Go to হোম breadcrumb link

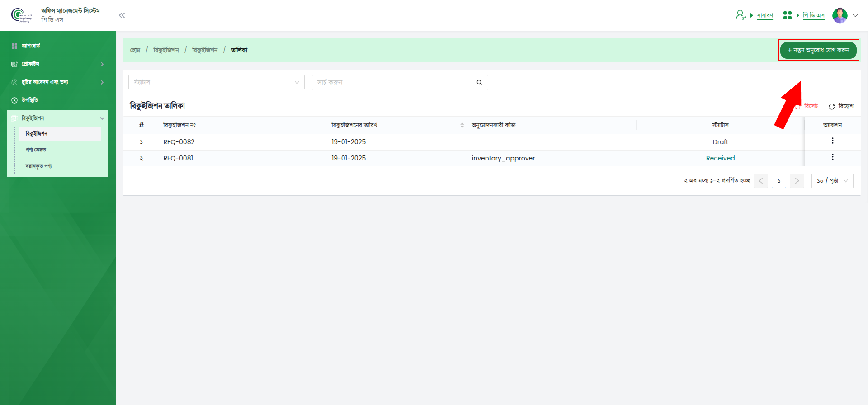pos(135,50)
